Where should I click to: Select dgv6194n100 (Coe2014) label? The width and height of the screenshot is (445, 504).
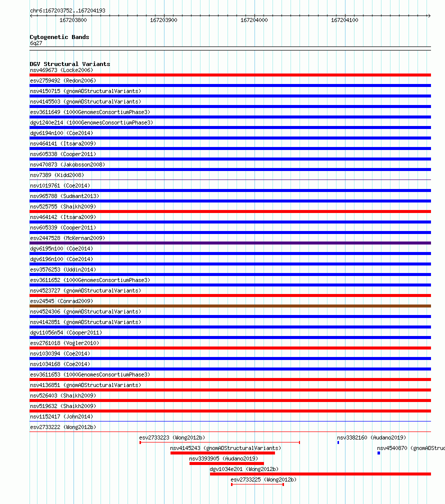[x=61, y=133]
